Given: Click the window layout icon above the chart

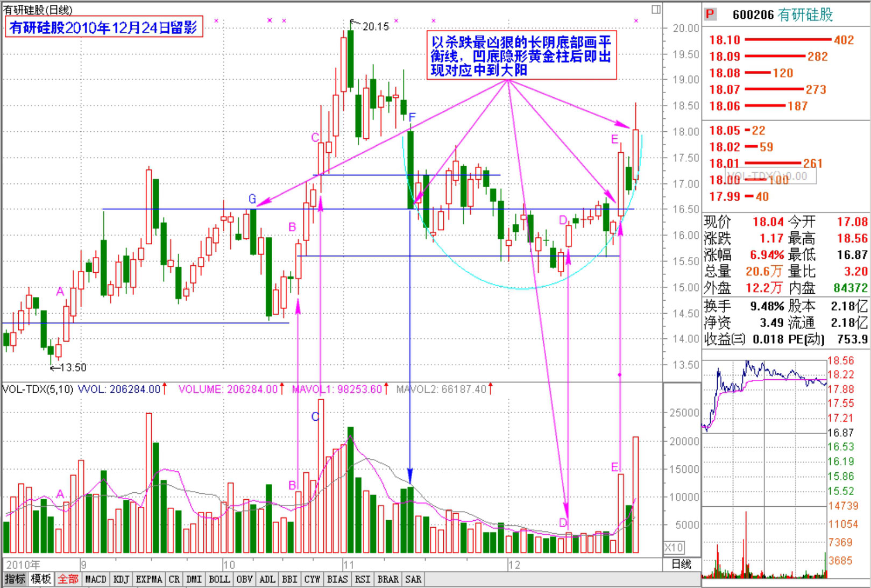Looking at the screenshot, I should click(x=656, y=9).
